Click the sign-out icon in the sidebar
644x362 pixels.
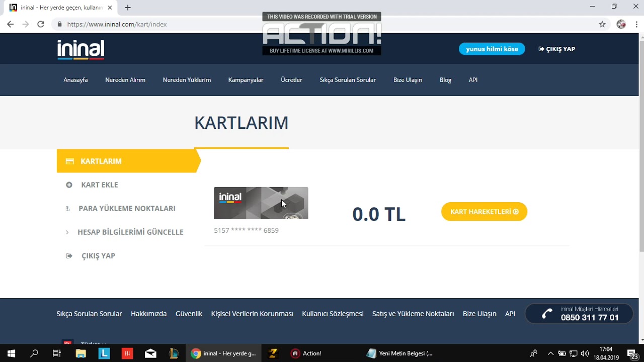(x=69, y=256)
